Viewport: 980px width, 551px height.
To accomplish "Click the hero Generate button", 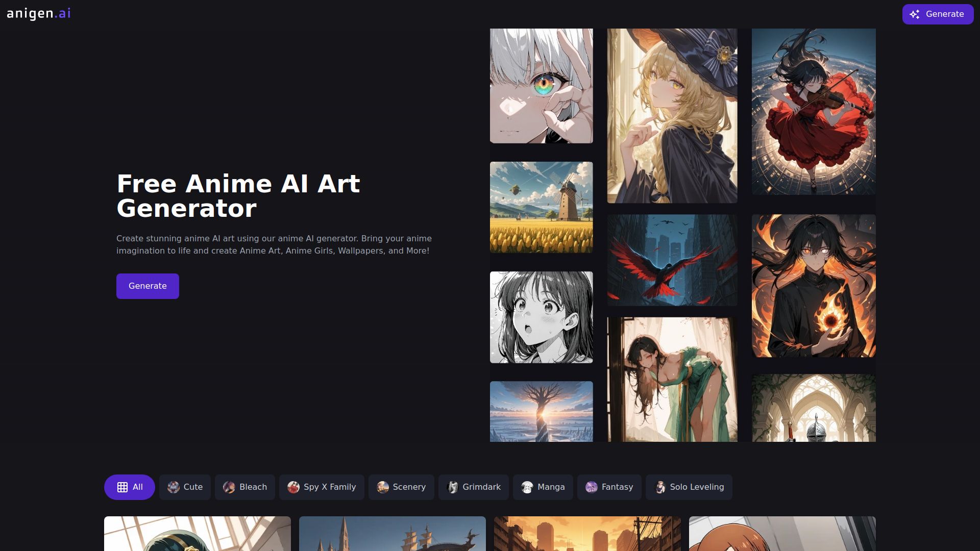I will coord(148,286).
